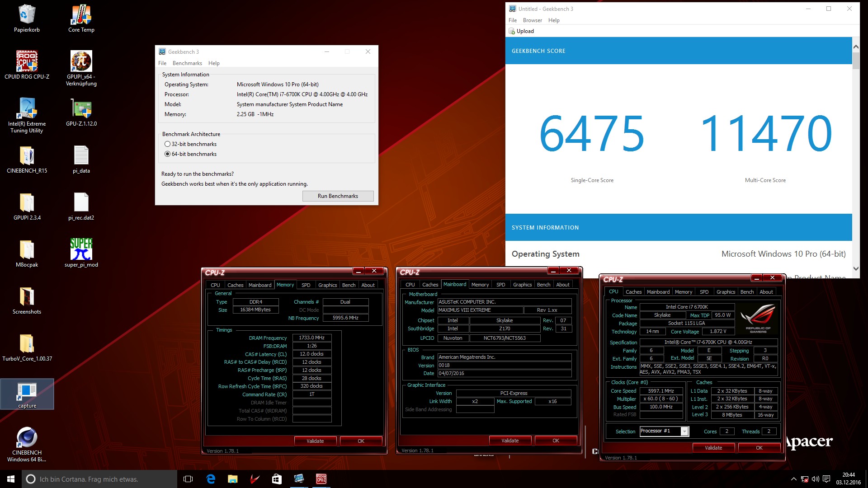This screenshot has height=488, width=868.
Task: Open the Windows Start menu
Action: coord(11,479)
